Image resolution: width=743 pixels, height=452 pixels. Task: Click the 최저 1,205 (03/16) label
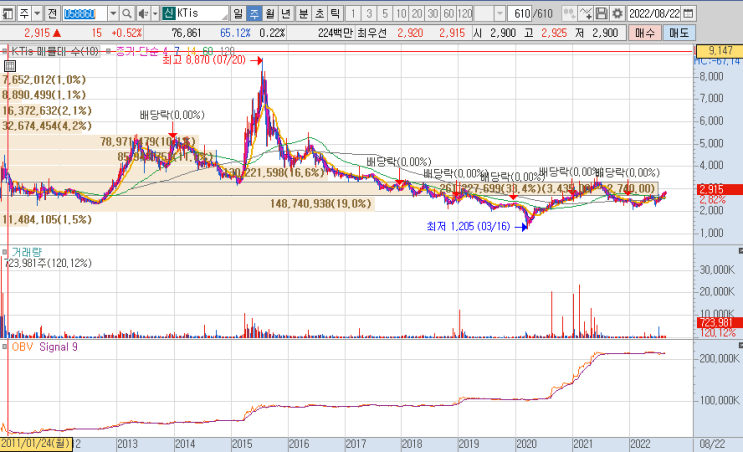coord(468,226)
